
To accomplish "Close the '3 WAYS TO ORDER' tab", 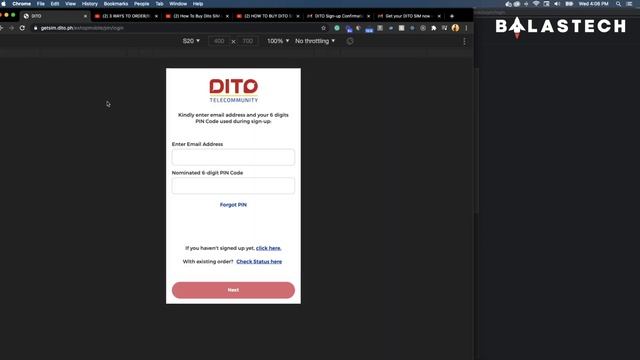I will coord(156,16).
